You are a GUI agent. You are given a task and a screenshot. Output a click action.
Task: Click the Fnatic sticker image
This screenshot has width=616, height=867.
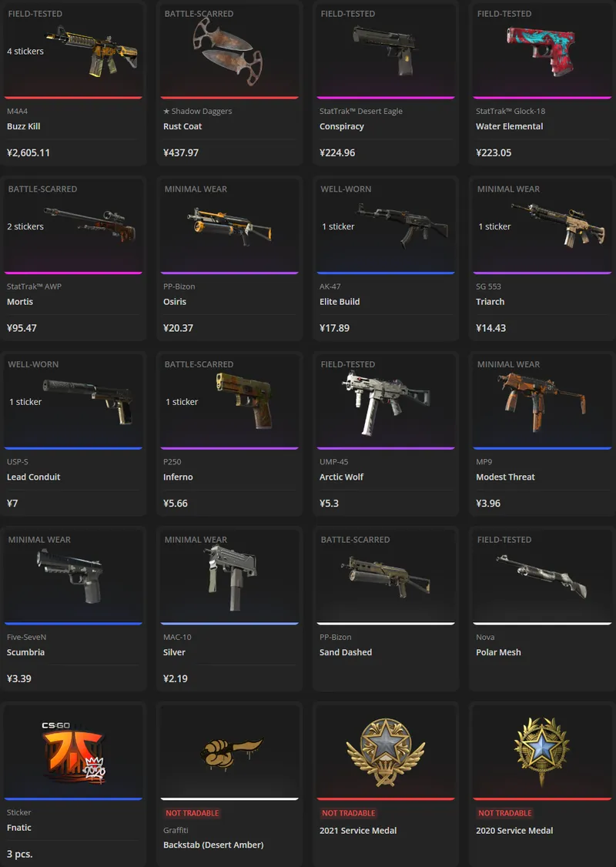coord(74,752)
